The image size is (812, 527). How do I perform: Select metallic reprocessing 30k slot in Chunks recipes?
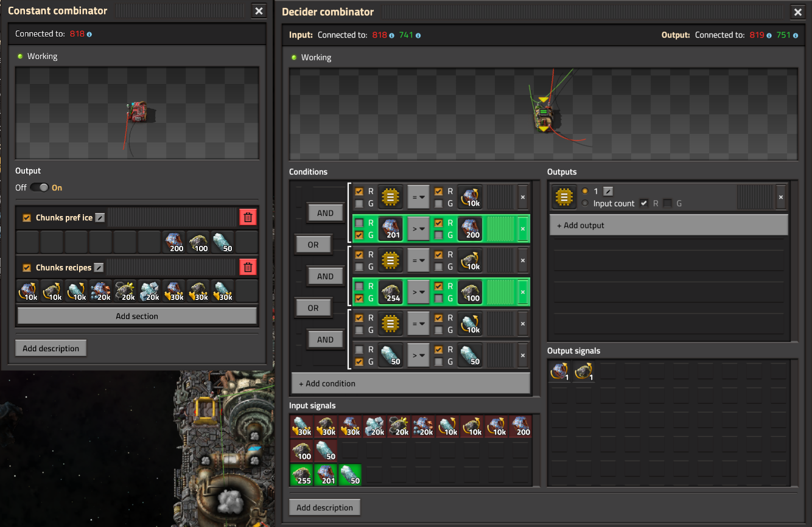[x=174, y=291]
